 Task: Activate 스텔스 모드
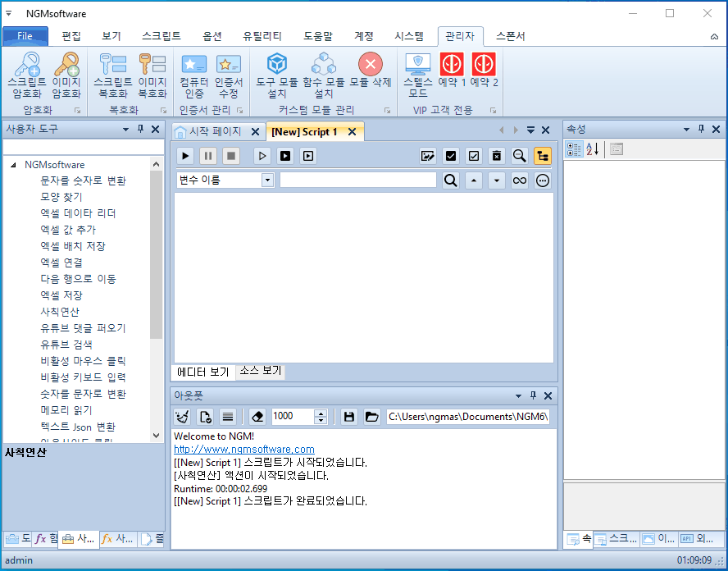(x=418, y=75)
